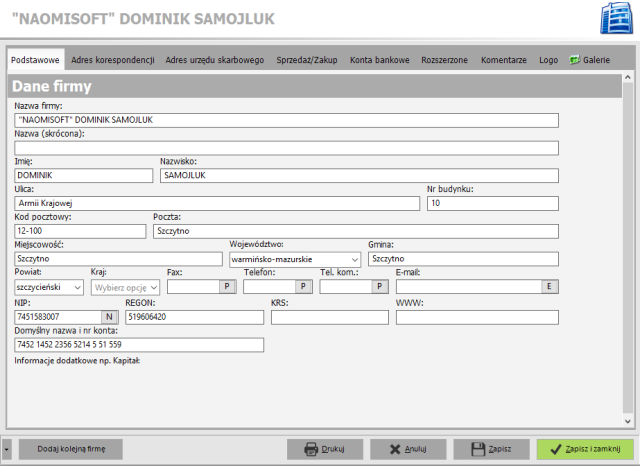This screenshot has height=466, width=640.
Task: Click the E button beside E-mail field
Action: [549, 287]
